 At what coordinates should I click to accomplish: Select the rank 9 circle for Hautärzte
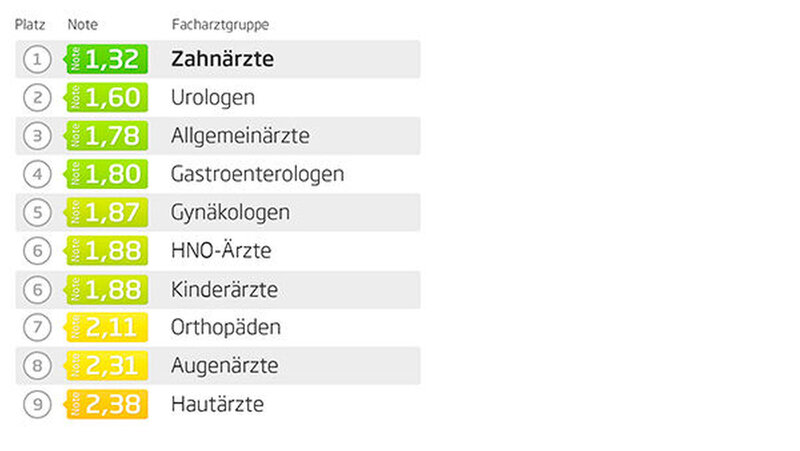[37, 405]
